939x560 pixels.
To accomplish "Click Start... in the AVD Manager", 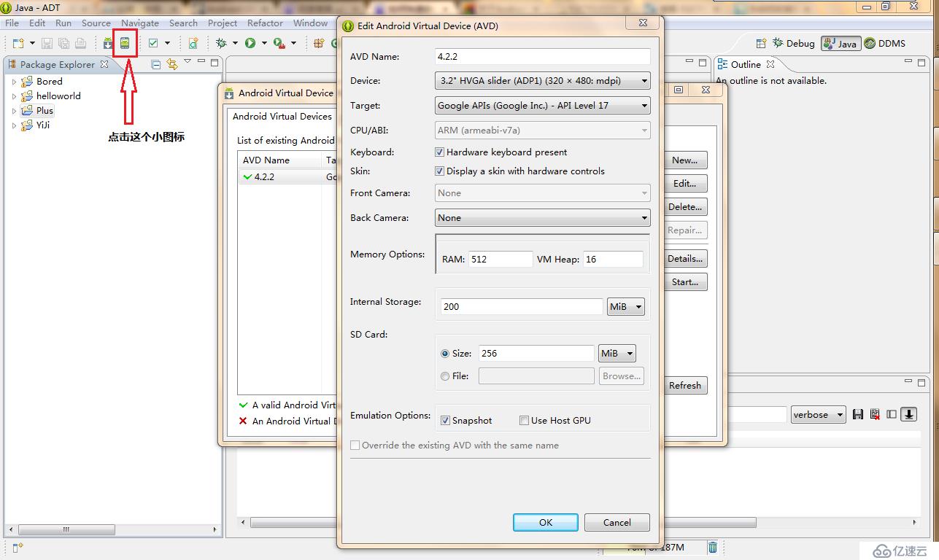I will [685, 282].
